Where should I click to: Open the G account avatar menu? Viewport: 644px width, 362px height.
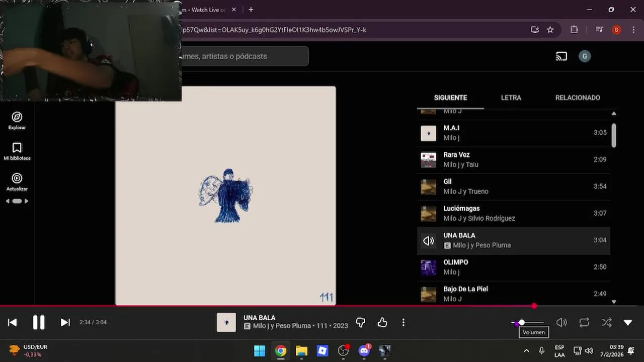tap(585, 56)
